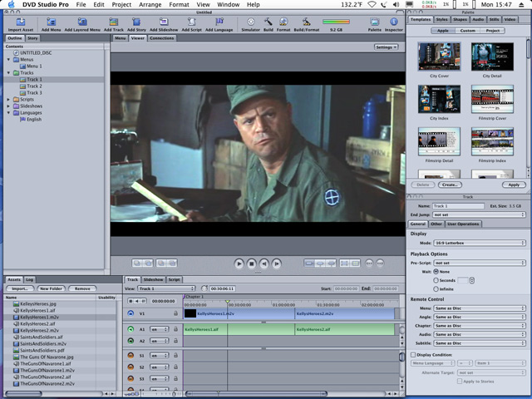Click the Build/Format toolbar icon
Screen dimensions: 532x399
click(307, 22)
